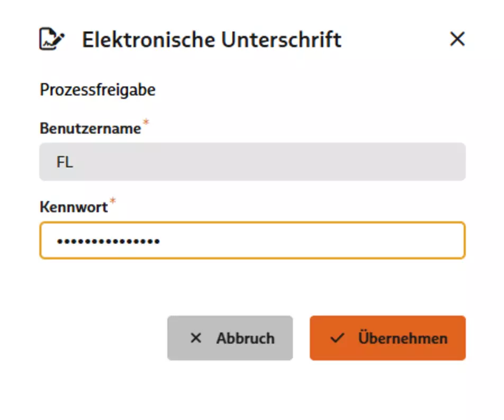Click the checkmark icon inside Übernehmen
Screen dimensions: 504x420
[x=338, y=338]
